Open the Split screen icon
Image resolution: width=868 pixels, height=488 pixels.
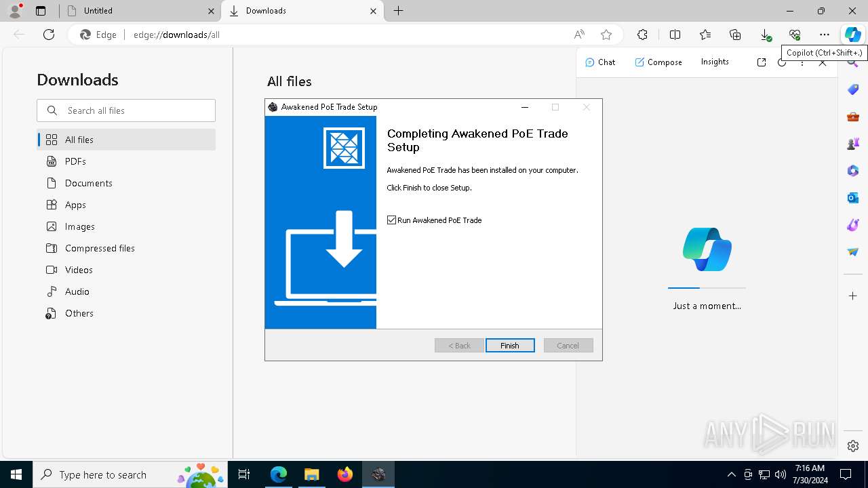(x=675, y=35)
